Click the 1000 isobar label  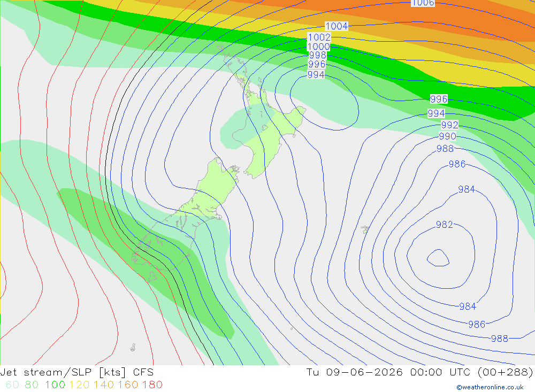coord(318,47)
